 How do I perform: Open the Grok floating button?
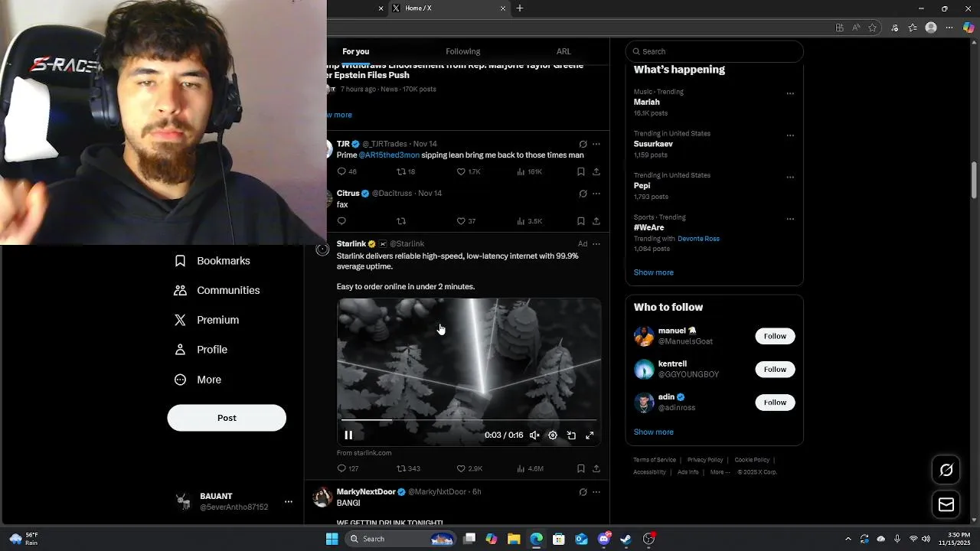(946, 470)
